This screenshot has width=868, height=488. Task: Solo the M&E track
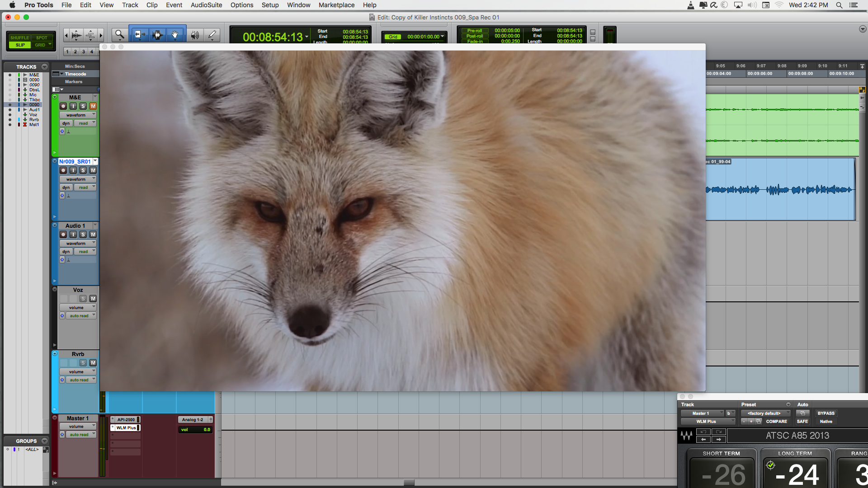point(83,106)
